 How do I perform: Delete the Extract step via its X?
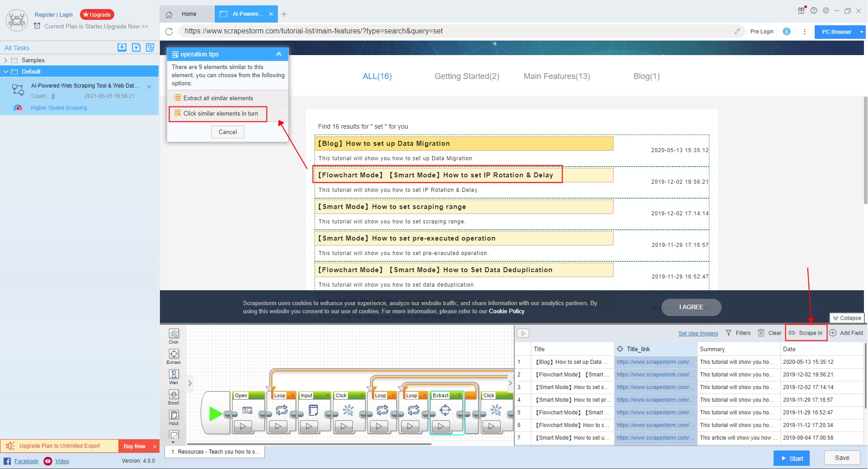coord(459,395)
